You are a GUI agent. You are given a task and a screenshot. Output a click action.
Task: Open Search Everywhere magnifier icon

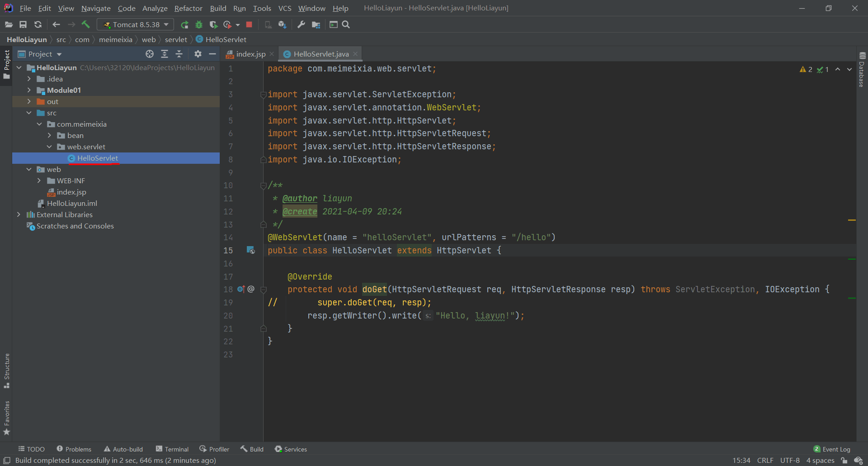click(346, 24)
